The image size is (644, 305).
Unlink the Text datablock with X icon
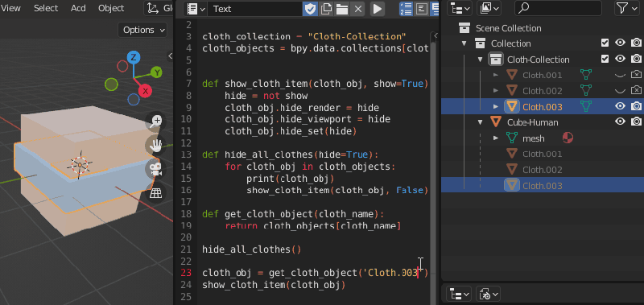(x=358, y=9)
